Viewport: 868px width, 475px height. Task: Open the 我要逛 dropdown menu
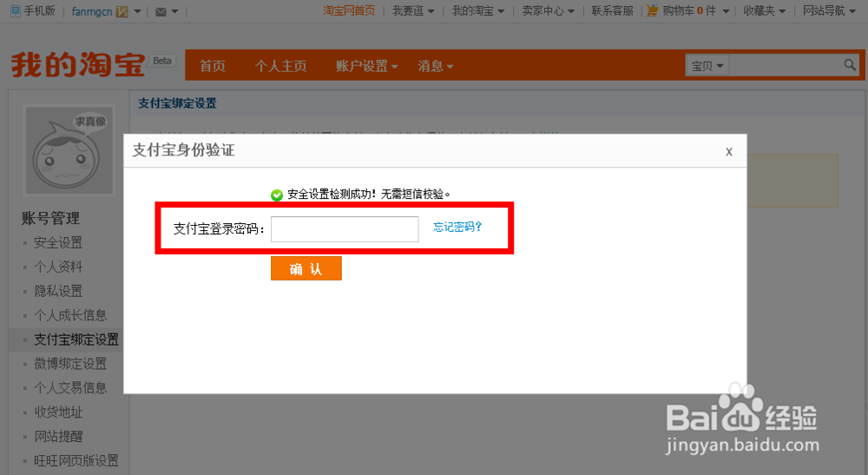413,10
